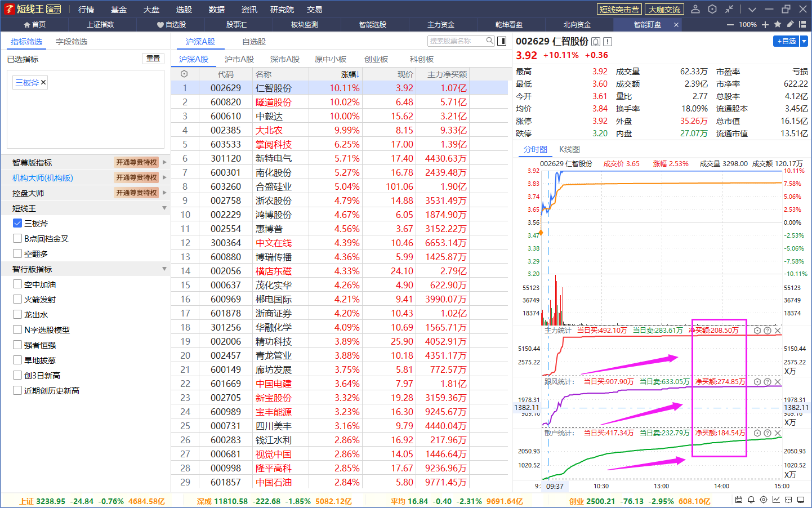Open settings for 跟风统计 indicator panel
Image resolution: width=812 pixels, height=508 pixels.
(757, 382)
